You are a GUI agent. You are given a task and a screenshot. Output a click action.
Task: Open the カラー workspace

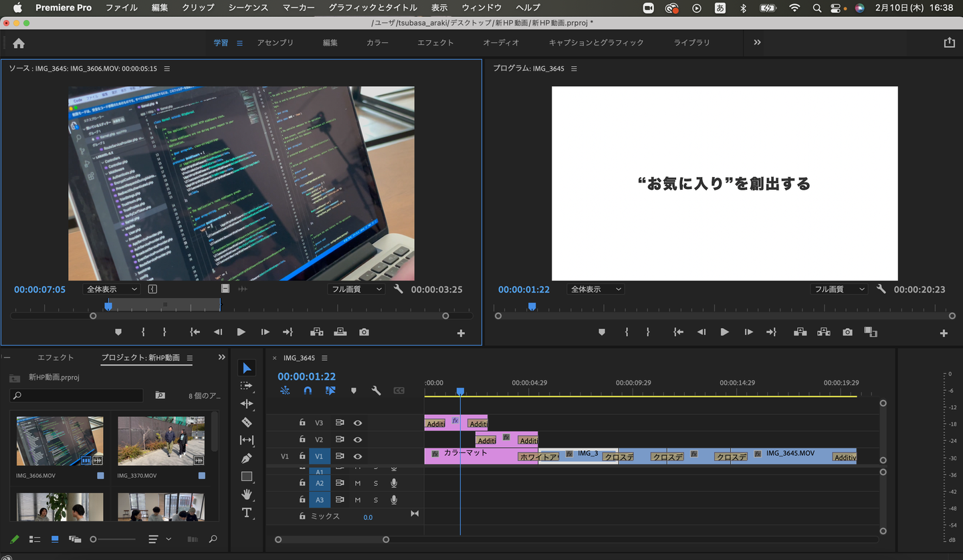tap(377, 42)
